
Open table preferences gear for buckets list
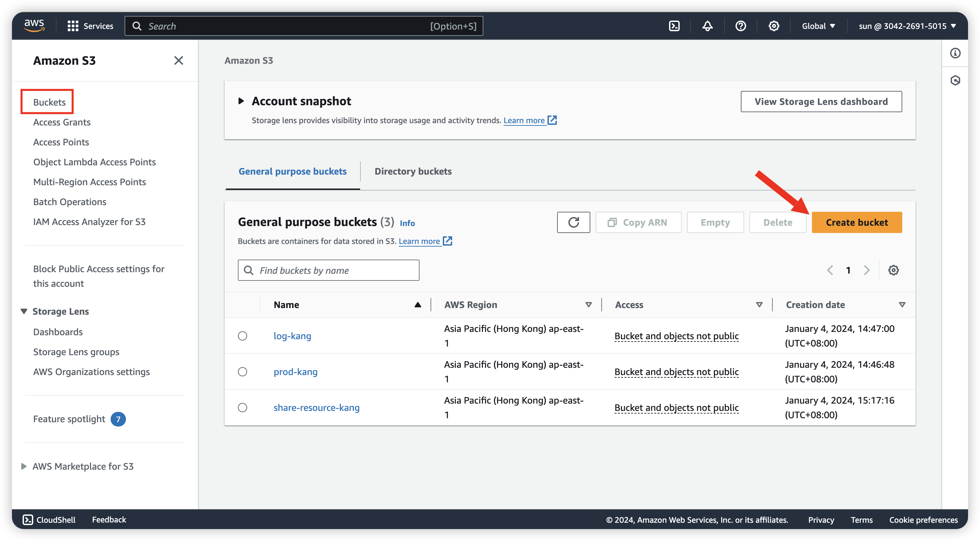(x=893, y=270)
